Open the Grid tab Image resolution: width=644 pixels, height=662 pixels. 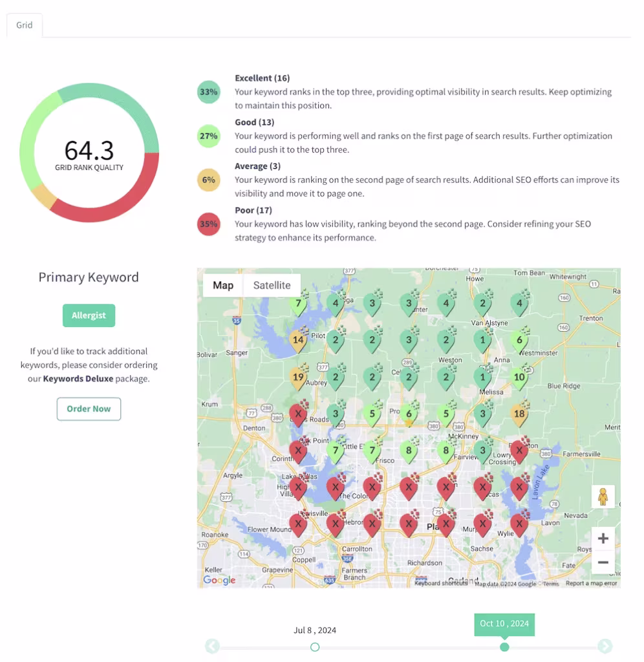[25, 26]
